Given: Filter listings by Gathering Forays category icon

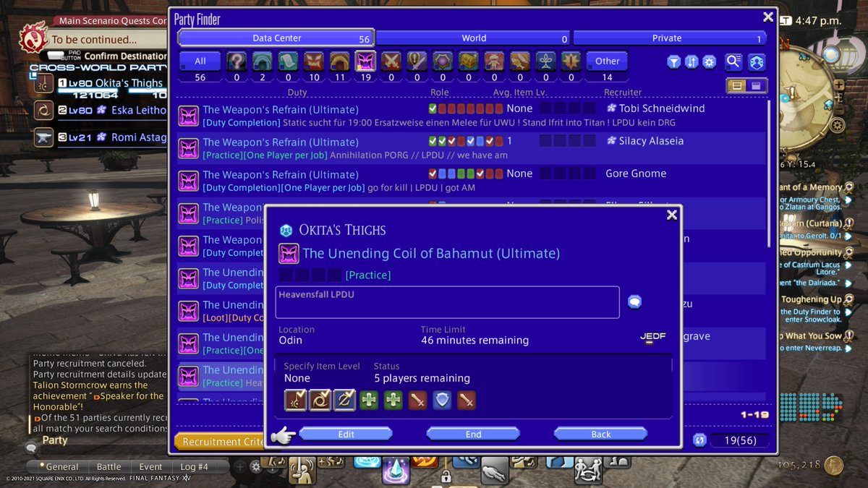Looking at the screenshot, I should (520, 61).
